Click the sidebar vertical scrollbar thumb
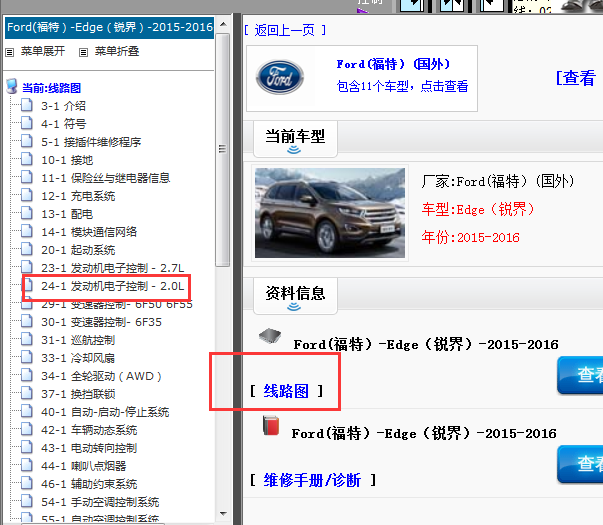The image size is (603, 525). click(x=223, y=150)
